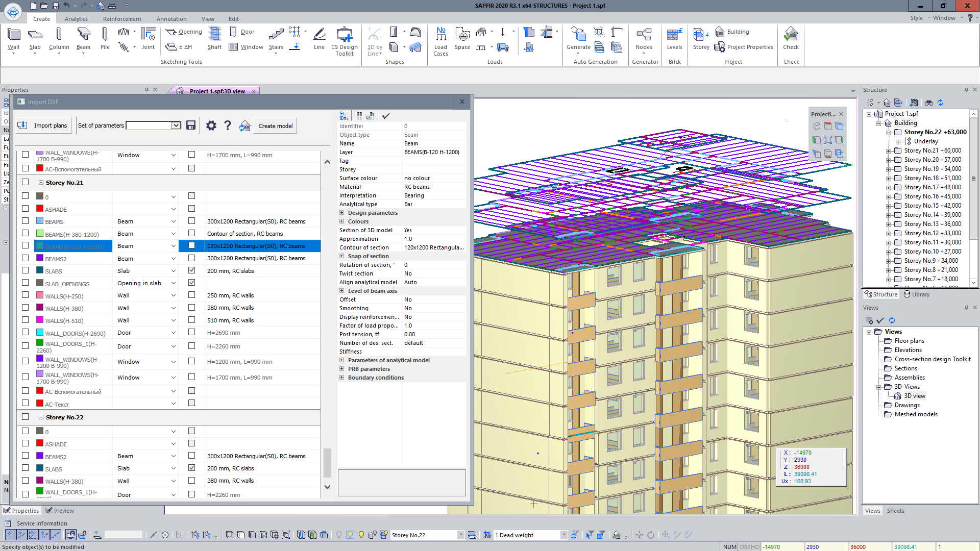Viewport: 980px width, 551px height.
Task: Open the Set of parameters combo box
Action: [x=176, y=126]
